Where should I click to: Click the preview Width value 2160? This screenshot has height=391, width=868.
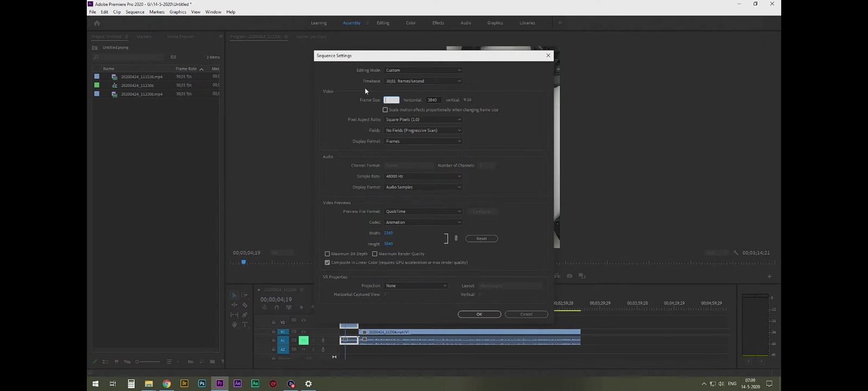pyautogui.click(x=388, y=233)
